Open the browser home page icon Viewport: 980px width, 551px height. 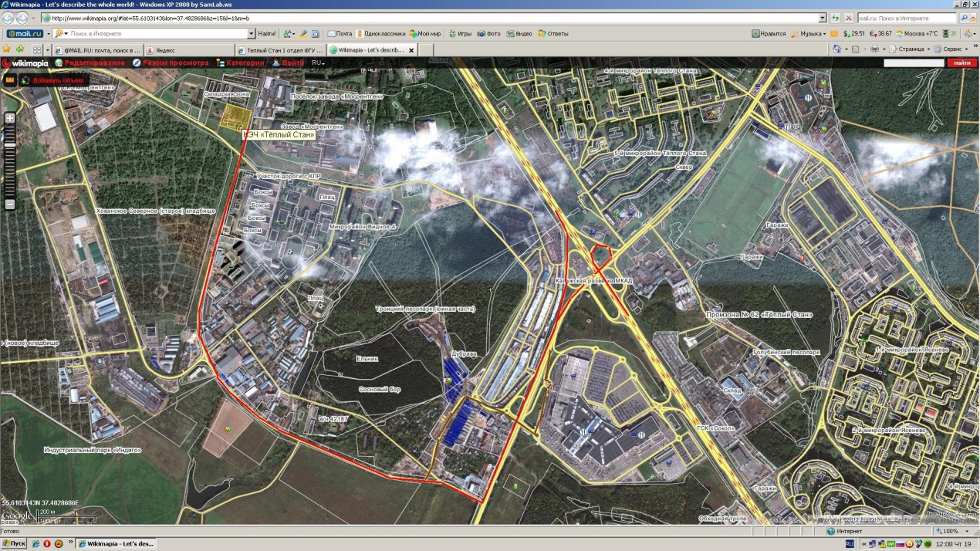(x=838, y=49)
